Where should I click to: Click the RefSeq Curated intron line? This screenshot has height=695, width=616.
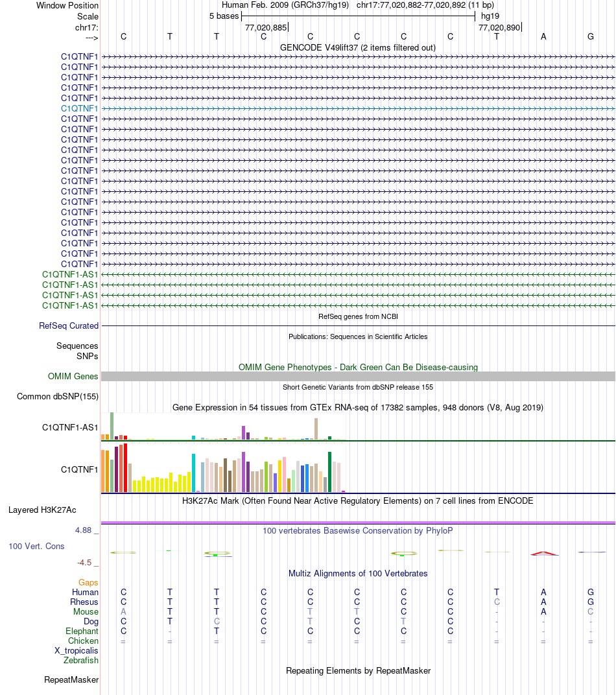358,325
